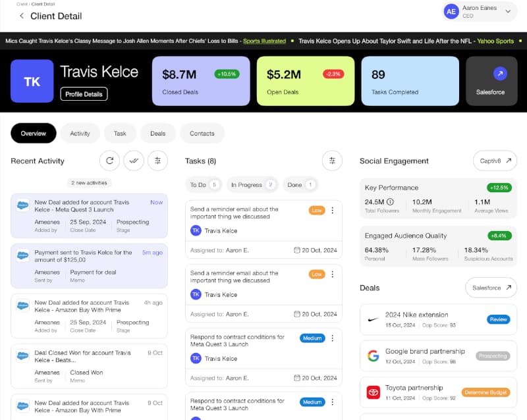The height and width of the screenshot is (420, 527).
Task: Click the Medium badge on first contract task
Action: 312,338
